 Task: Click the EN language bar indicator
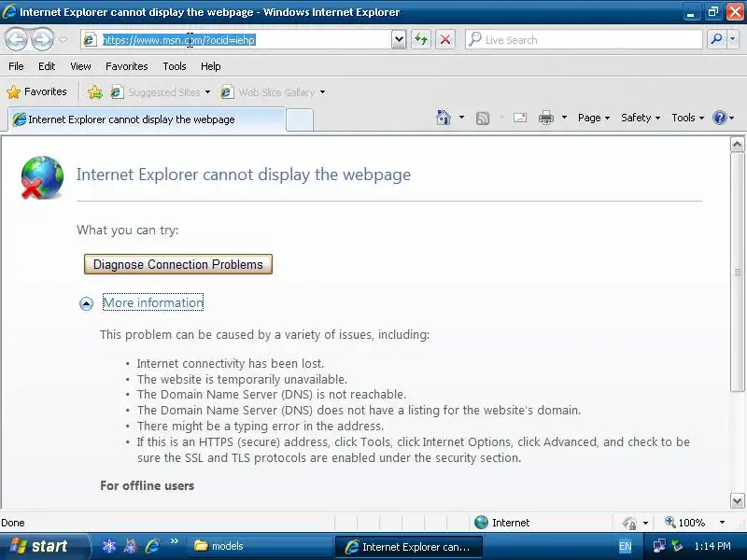(625, 547)
